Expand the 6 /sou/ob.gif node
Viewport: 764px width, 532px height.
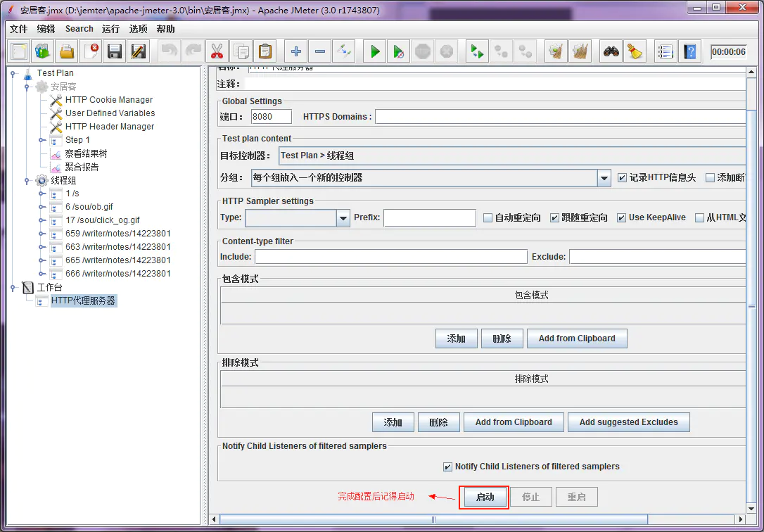pos(42,207)
